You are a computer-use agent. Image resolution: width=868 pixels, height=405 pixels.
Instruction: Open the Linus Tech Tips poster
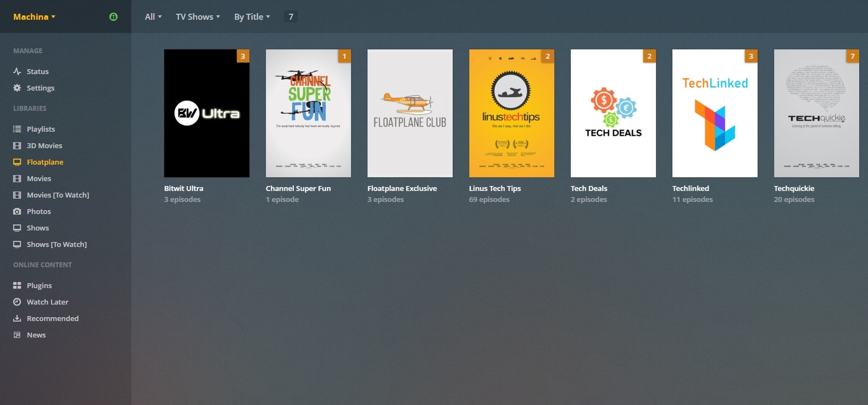click(x=511, y=113)
